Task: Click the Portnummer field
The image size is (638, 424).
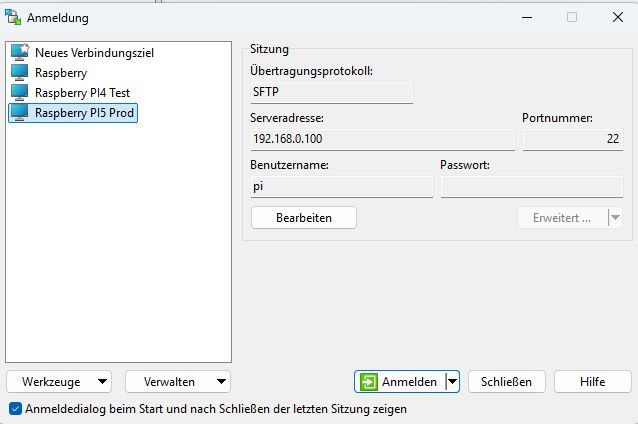Action: click(x=572, y=139)
